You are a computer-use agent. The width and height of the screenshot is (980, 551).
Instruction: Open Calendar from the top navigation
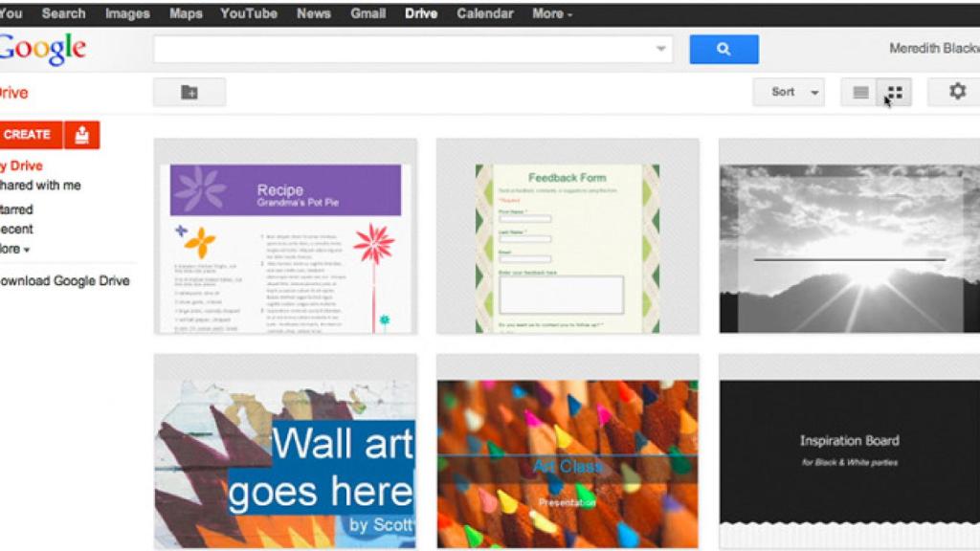(485, 13)
